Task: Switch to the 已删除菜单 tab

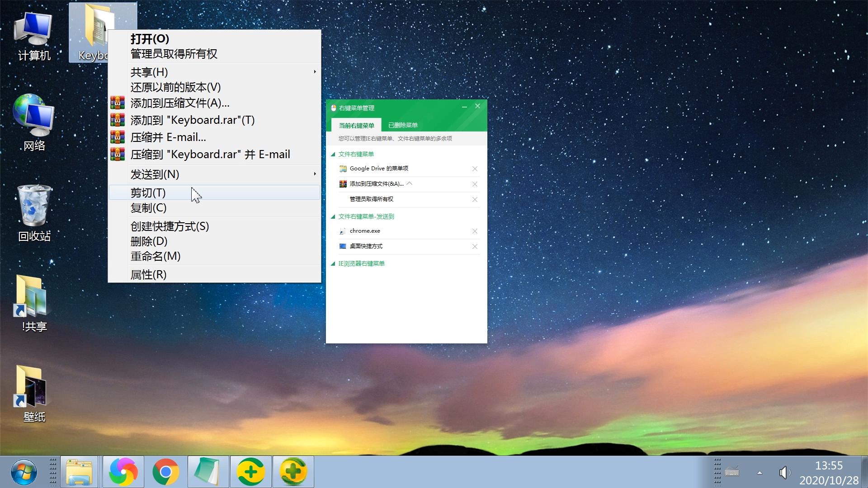Action: pos(403,125)
